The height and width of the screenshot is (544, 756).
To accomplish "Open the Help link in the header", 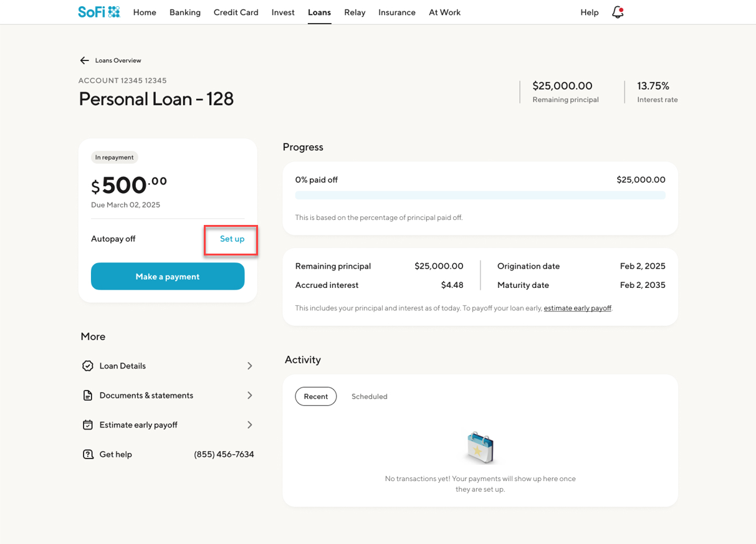I will click(590, 12).
